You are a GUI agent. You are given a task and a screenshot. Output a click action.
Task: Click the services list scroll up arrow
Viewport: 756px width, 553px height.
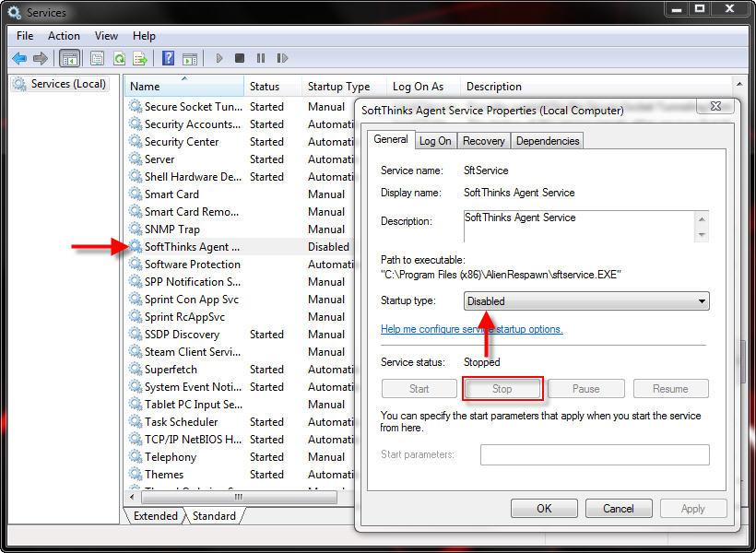tap(739, 85)
